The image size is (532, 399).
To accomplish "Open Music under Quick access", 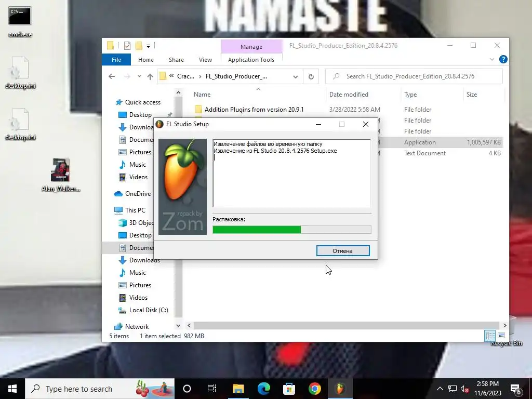I will point(137,165).
